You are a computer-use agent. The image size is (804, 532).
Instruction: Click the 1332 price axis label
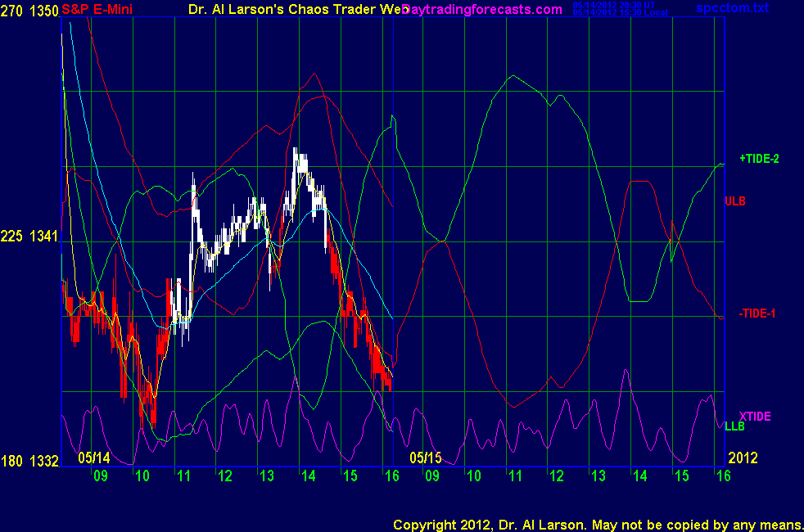(44, 462)
